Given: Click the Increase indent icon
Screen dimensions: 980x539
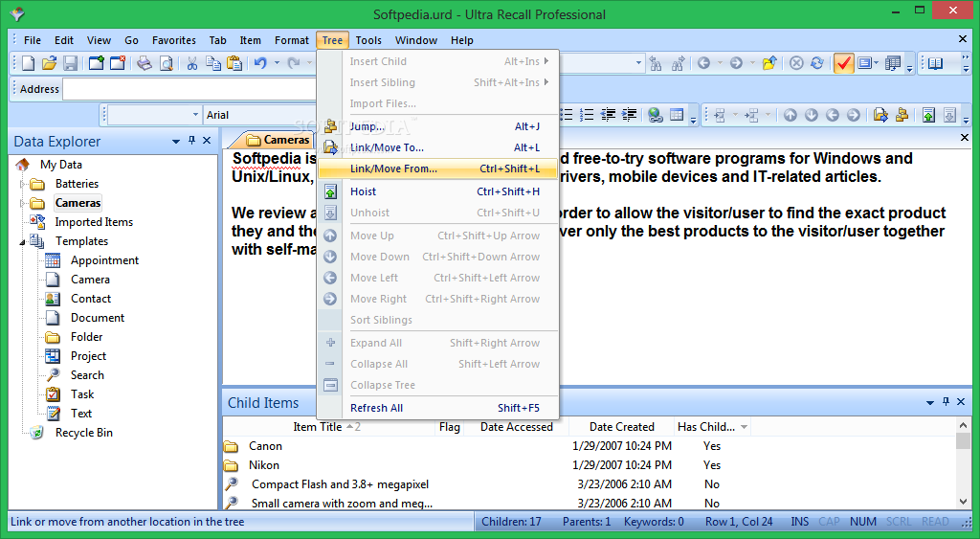Looking at the screenshot, I should (629, 115).
